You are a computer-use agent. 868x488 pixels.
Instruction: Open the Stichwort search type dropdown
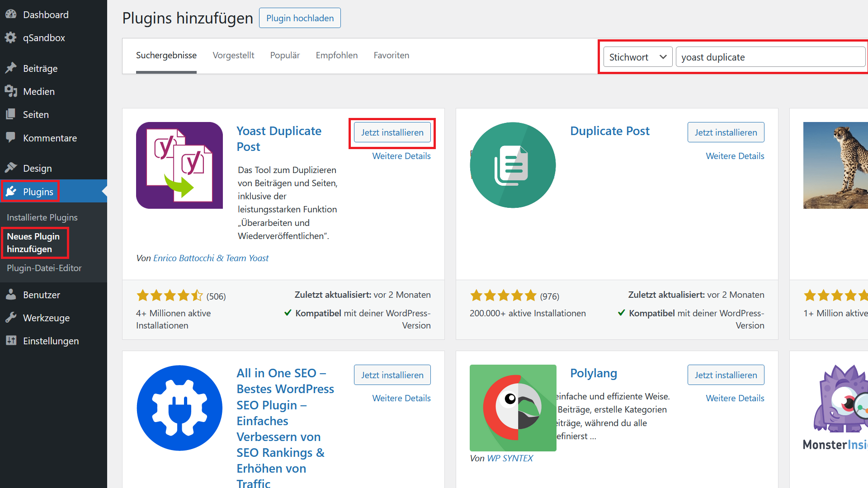(x=638, y=57)
